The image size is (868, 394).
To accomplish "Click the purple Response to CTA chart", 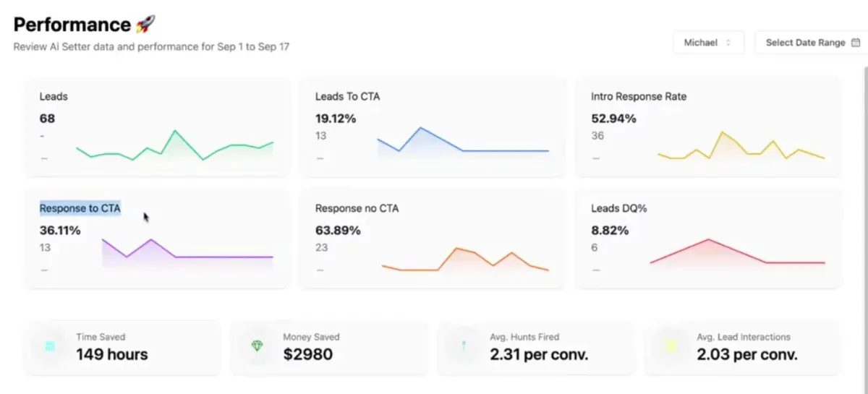I will click(x=187, y=252).
